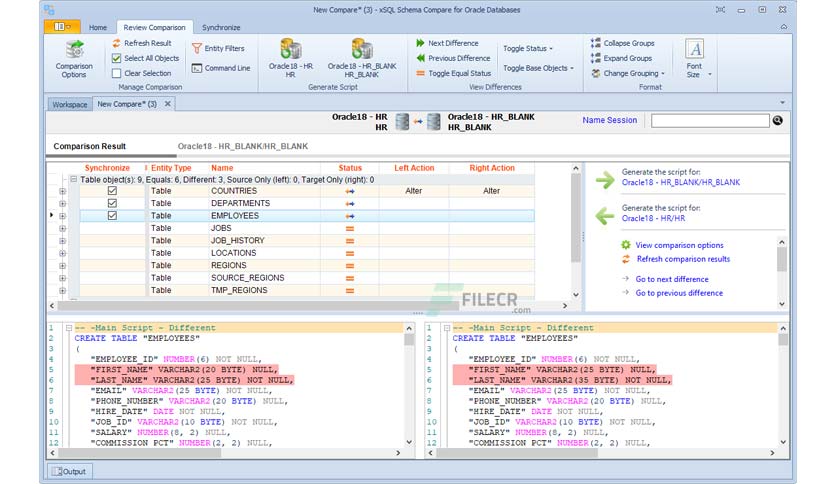Collapse right Main Script section
The width and height of the screenshot is (836, 484).
pyautogui.click(x=447, y=328)
